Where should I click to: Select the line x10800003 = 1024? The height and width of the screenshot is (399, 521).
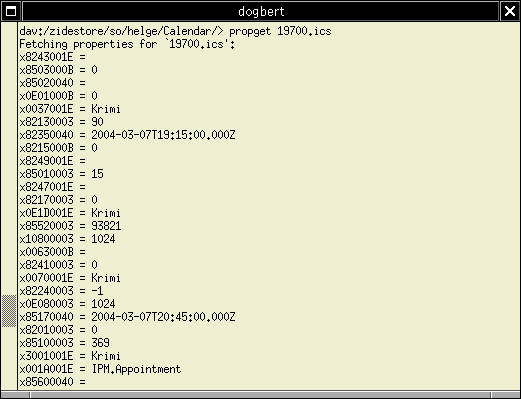pyautogui.click(x=67, y=239)
